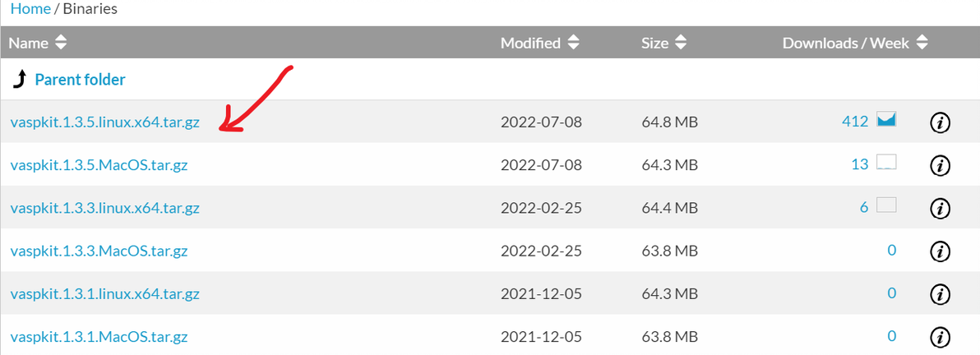
Task: Open info icon for vaspkit.1.3.5.linux.x64.tar.gz
Action: click(940, 122)
